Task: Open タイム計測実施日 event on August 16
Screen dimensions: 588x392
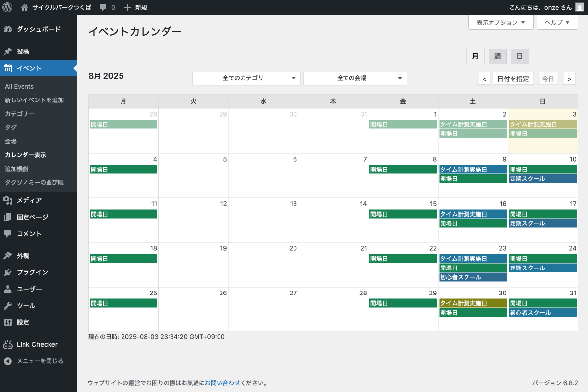Action: pos(473,214)
